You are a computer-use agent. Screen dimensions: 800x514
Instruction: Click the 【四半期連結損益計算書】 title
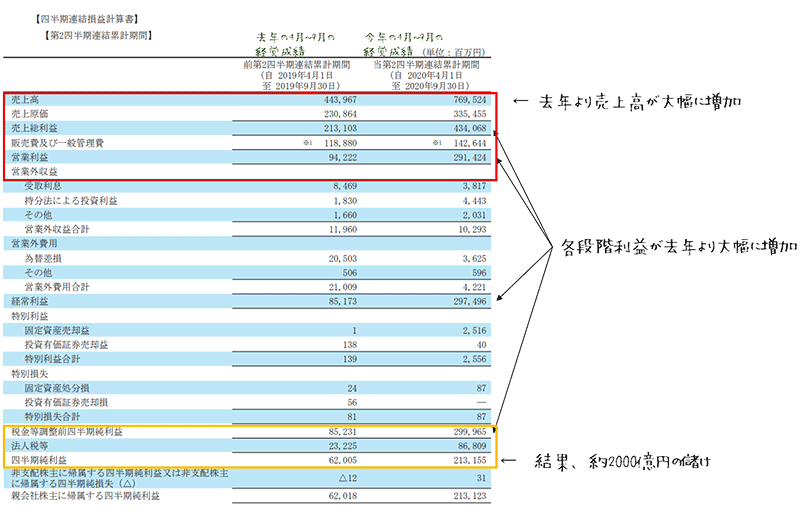pyautogui.click(x=87, y=19)
